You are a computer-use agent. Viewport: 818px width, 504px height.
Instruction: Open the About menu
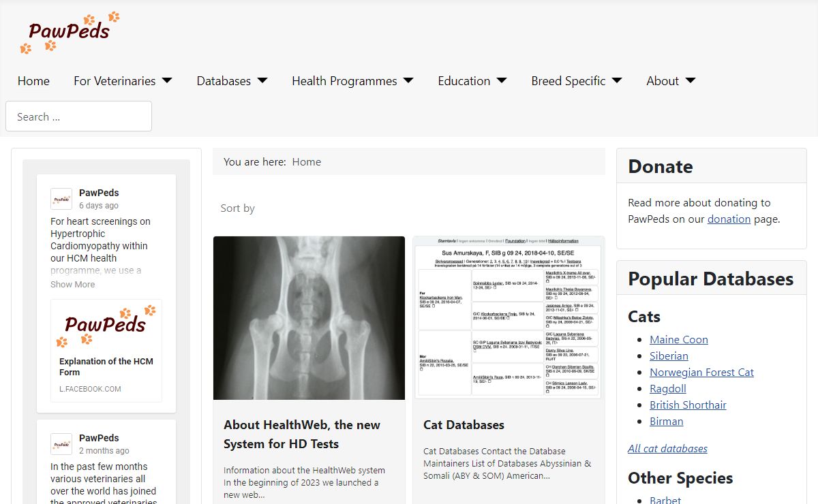[x=671, y=81]
